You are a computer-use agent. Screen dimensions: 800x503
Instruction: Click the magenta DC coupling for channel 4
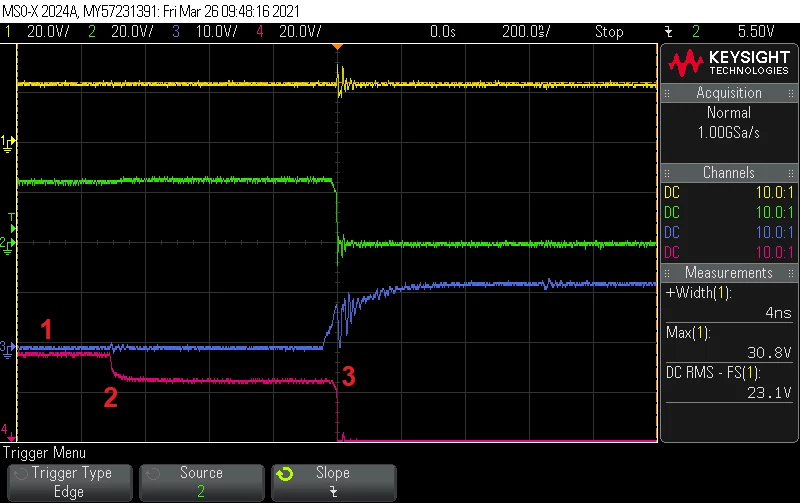pos(672,252)
